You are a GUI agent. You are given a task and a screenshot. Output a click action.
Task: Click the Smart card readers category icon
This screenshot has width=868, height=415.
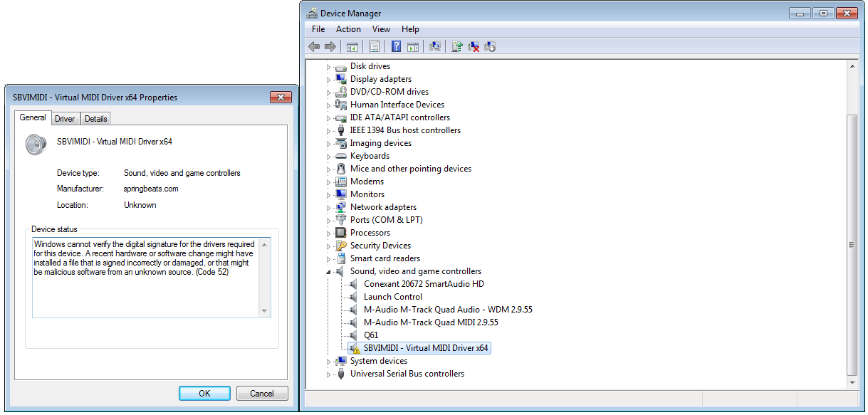click(x=340, y=258)
